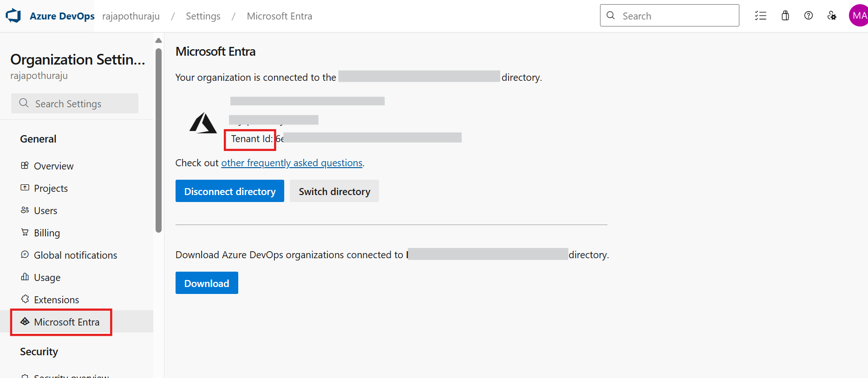Click Azure DevOps home link
This screenshot has width=868, height=378.
click(x=62, y=16)
